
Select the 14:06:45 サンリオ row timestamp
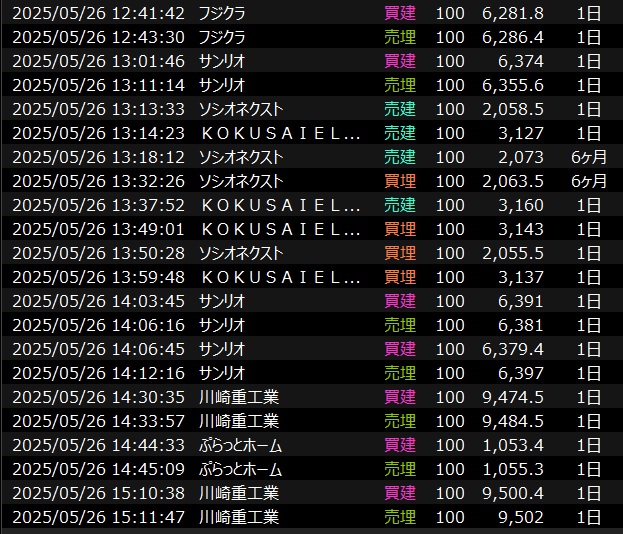point(99,349)
